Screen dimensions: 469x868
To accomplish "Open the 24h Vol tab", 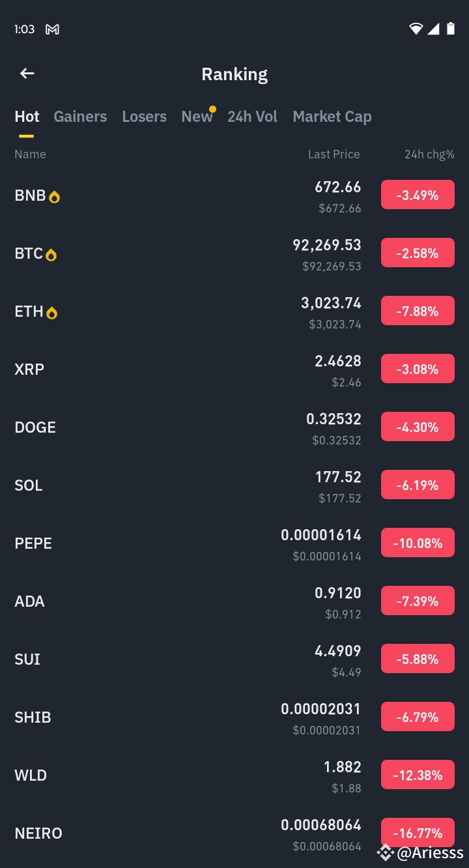I will (x=252, y=117).
